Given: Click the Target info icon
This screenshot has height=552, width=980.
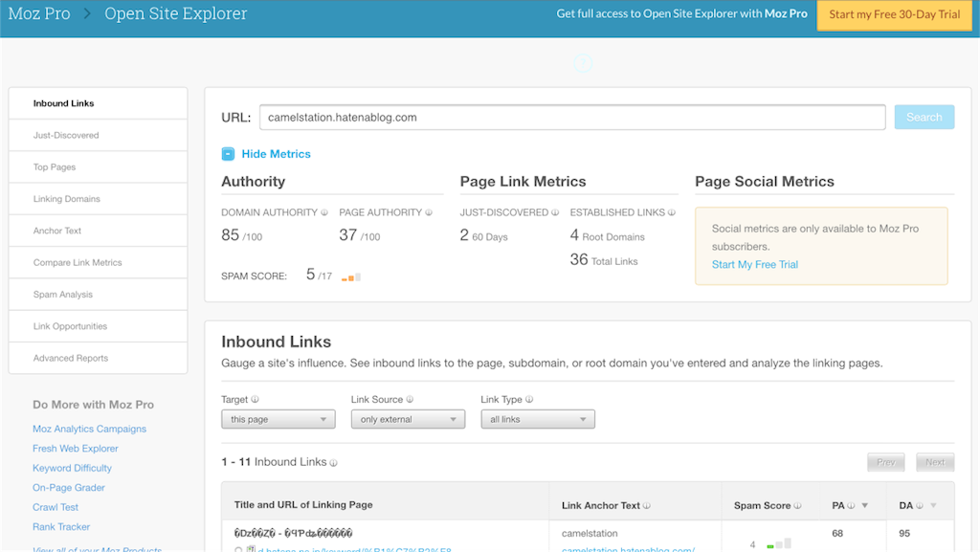Looking at the screenshot, I should click(x=255, y=399).
